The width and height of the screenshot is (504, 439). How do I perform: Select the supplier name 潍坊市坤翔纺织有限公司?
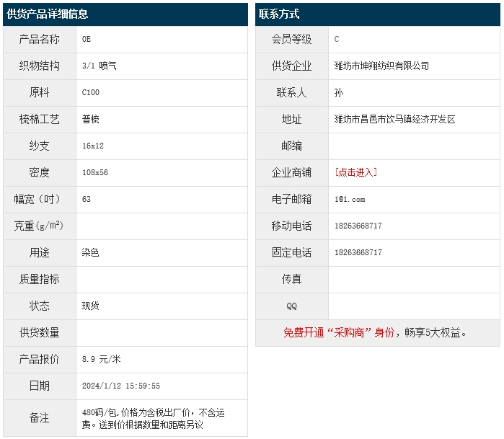(x=381, y=66)
